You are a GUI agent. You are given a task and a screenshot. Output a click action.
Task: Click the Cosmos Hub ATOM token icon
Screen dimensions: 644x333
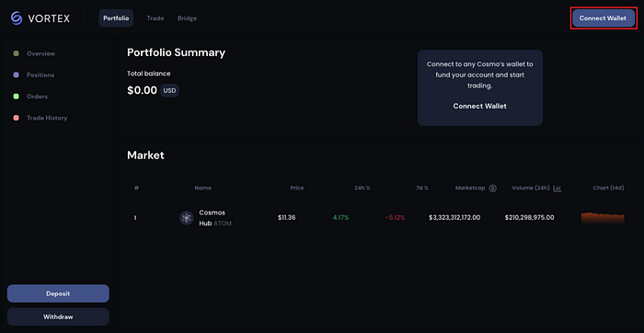click(187, 218)
